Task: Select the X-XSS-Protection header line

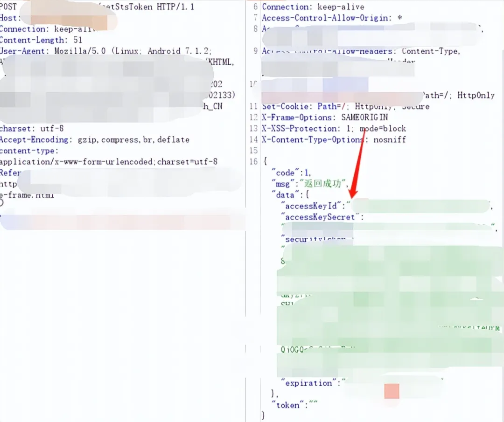Action: (334, 129)
